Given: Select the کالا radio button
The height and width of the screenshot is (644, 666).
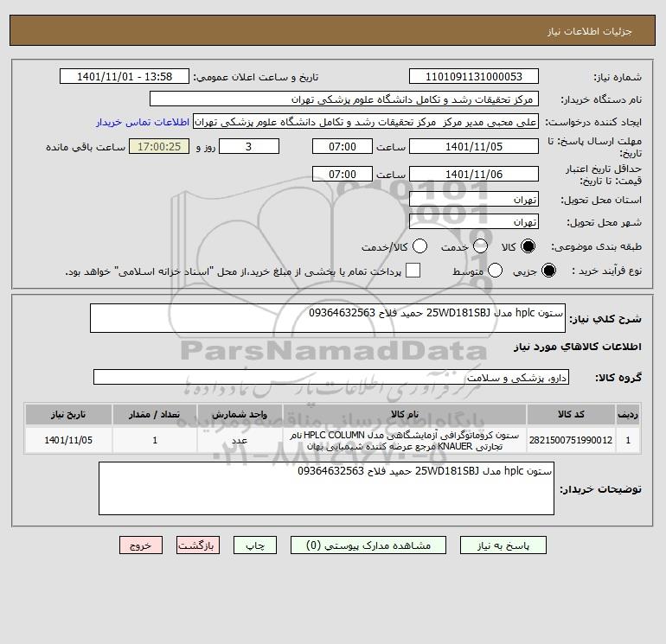Looking at the screenshot, I should tap(528, 246).
